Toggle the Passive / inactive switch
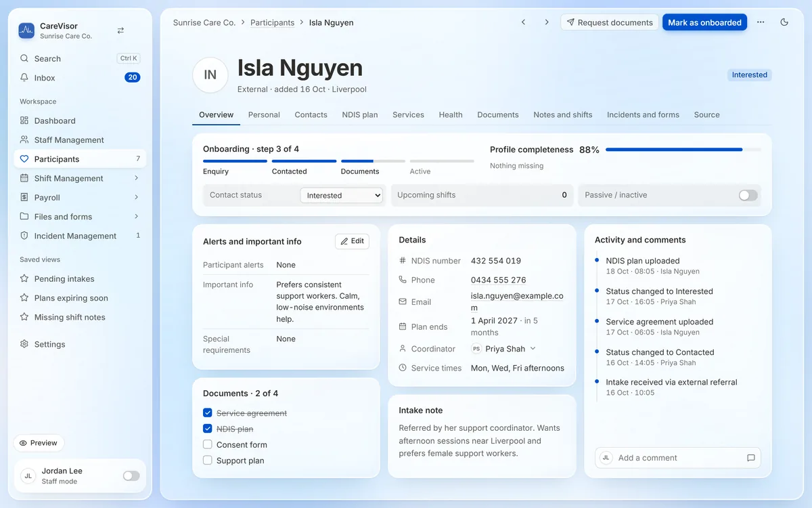The image size is (812, 508). [x=748, y=195]
